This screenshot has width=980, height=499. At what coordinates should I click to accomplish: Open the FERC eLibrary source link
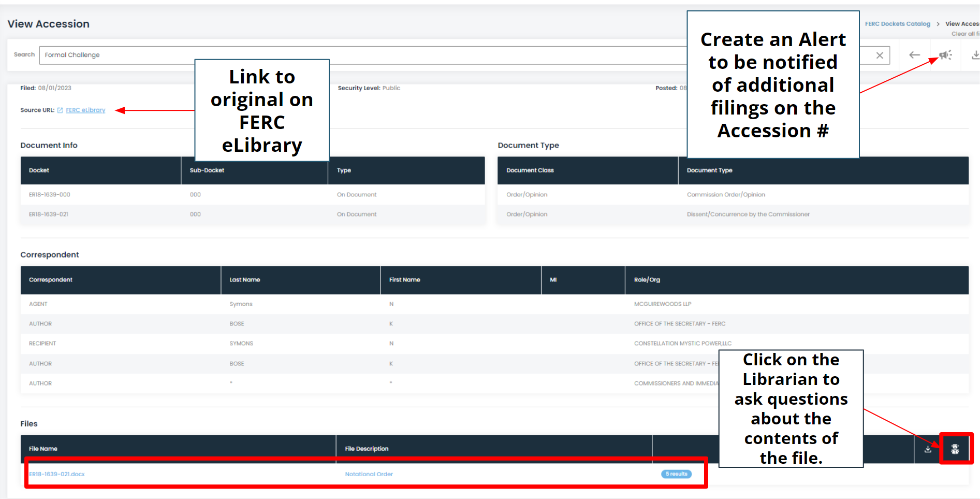[85, 110]
